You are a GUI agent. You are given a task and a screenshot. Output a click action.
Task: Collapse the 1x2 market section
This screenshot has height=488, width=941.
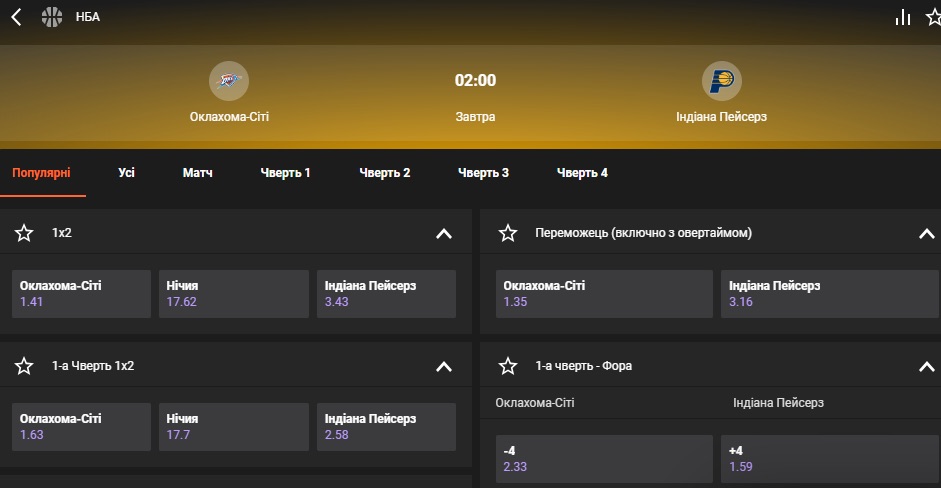tap(444, 233)
